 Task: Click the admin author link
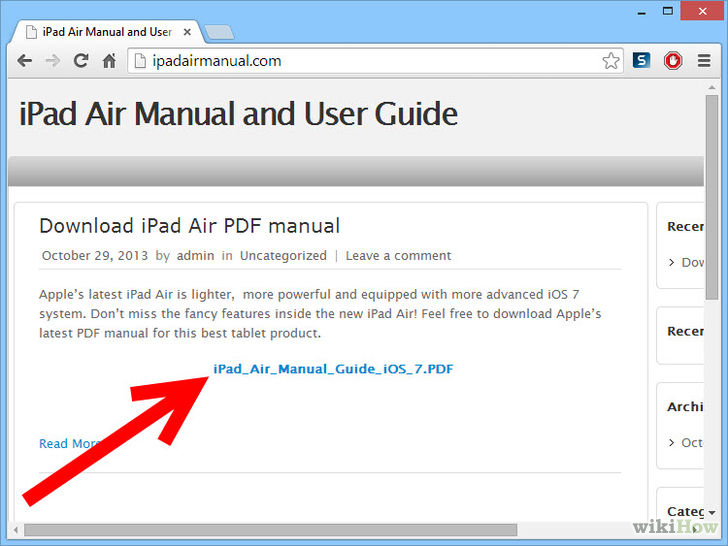[195, 256]
